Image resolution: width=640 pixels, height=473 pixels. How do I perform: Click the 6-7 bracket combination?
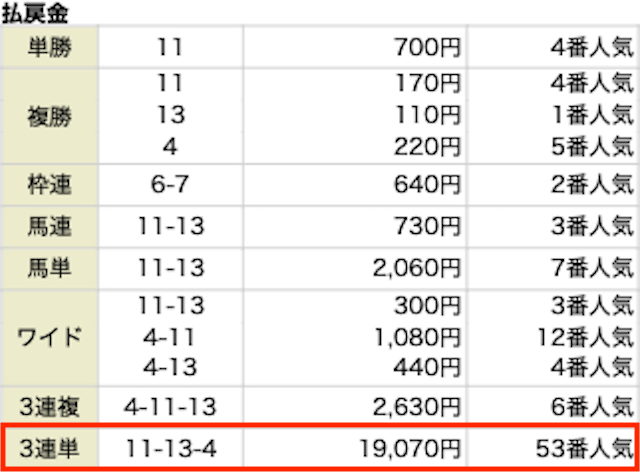[170, 184]
